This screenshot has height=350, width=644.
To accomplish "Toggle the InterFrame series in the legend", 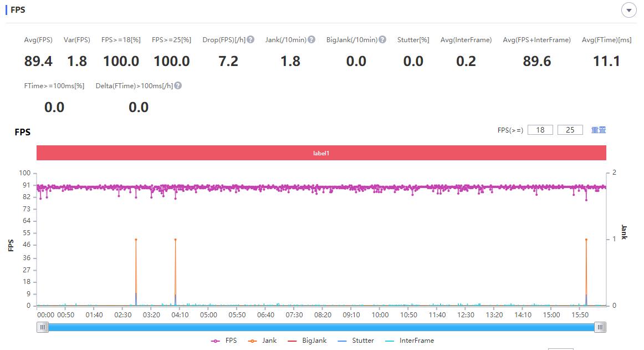I will tap(410, 341).
